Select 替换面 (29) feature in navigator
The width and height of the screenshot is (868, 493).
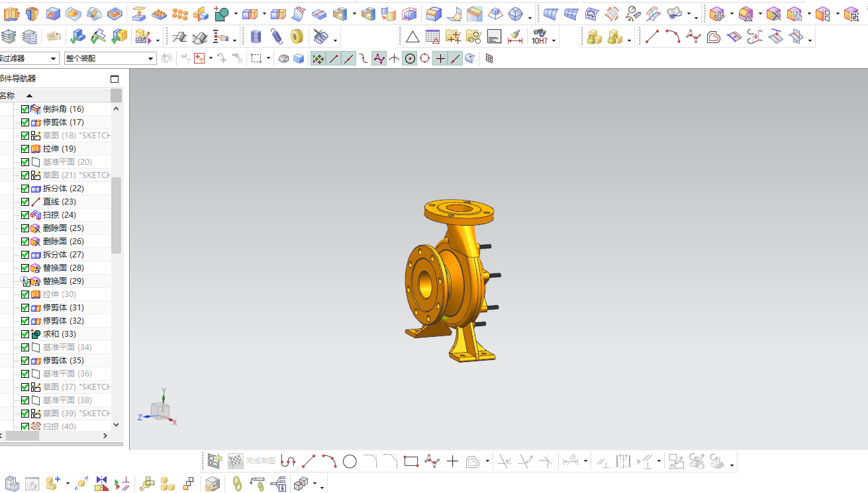pyautogui.click(x=64, y=281)
